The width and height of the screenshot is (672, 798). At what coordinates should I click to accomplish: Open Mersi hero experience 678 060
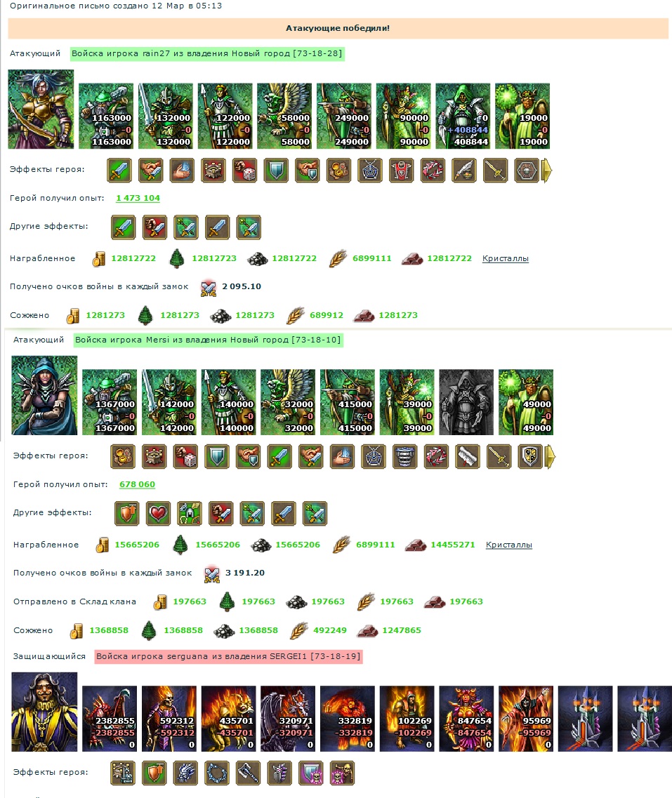(x=138, y=484)
